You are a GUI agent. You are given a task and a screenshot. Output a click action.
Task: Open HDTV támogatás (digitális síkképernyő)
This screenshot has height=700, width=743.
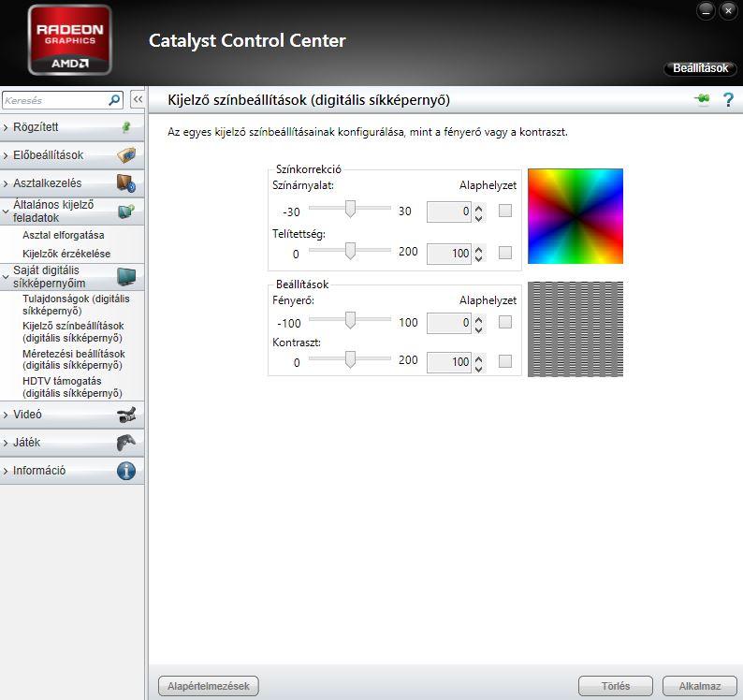click(x=72, y=386)
